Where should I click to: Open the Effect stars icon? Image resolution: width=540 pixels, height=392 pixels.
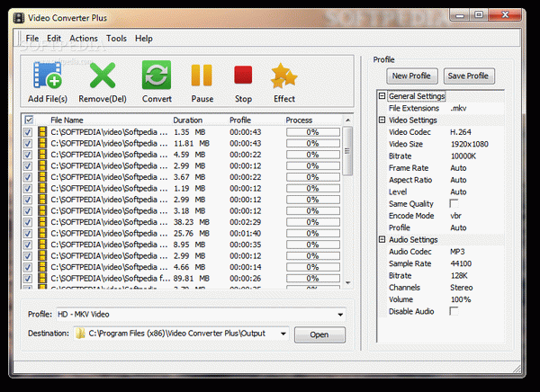pos(283,76)
